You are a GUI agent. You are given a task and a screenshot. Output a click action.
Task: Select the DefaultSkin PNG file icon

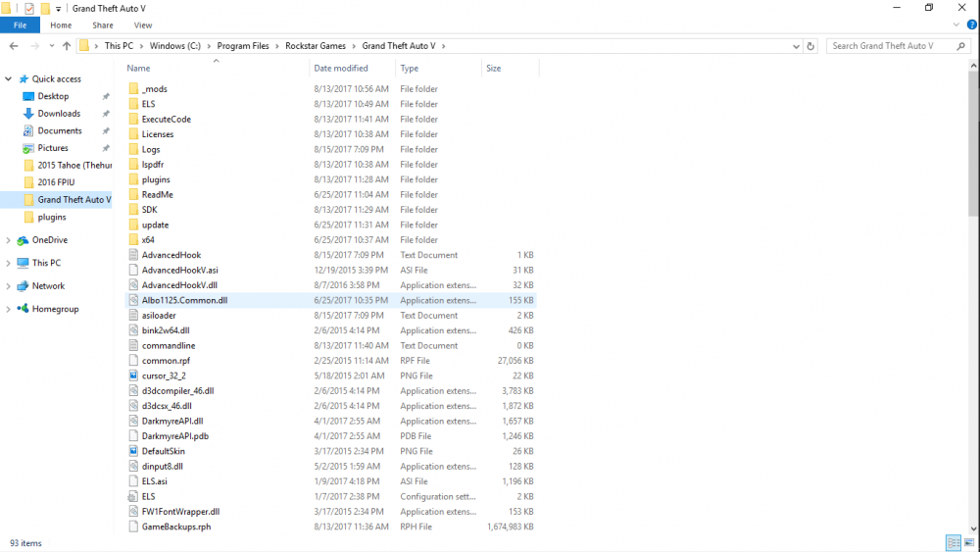click(133, 451)
